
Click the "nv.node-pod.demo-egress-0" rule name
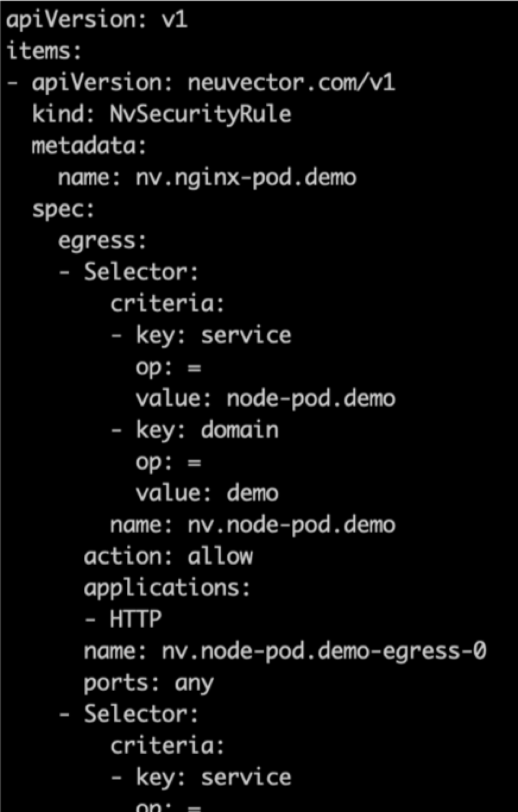325,651
